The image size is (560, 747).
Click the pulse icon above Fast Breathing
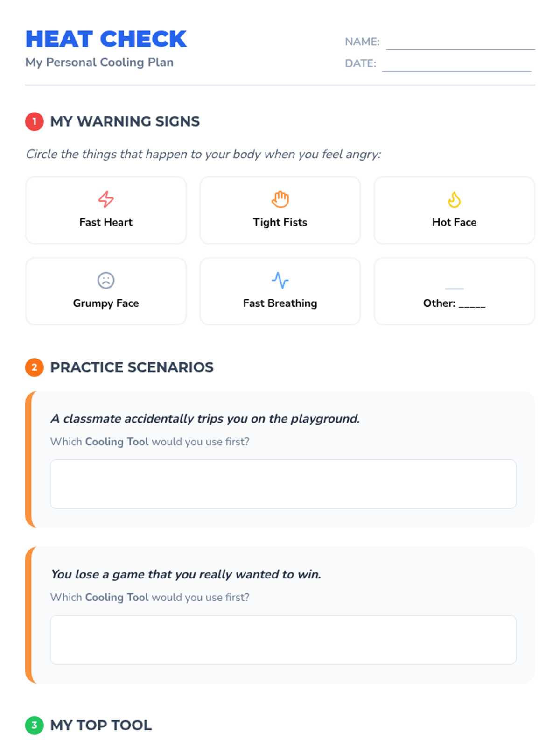point(280,280)
